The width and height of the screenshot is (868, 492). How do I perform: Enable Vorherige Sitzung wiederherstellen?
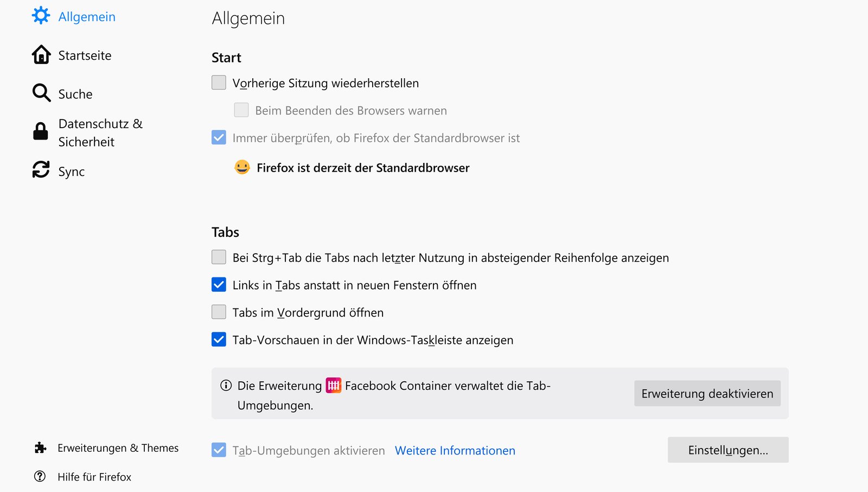click(x=219, y=82)
